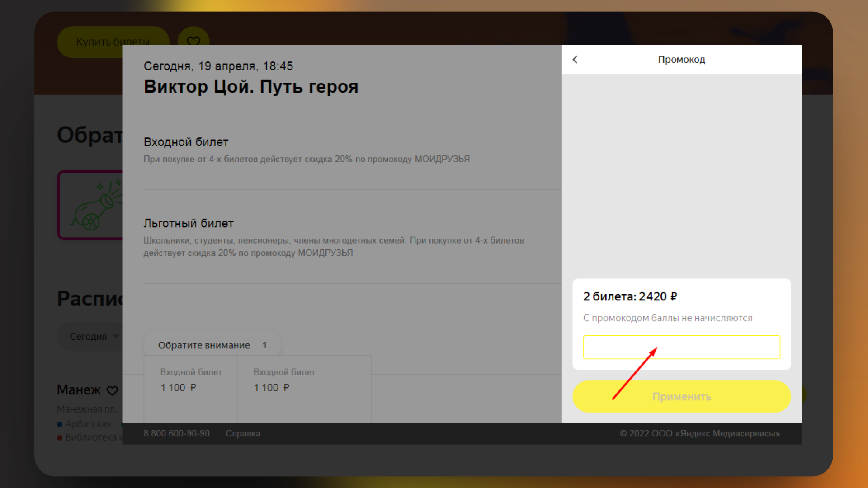Image resolution: width=868 pixels, height=488 pixels.
Task: Call the 8 800 600-90-90 support number
Action: pyautogui.click(x=177, y=433)
